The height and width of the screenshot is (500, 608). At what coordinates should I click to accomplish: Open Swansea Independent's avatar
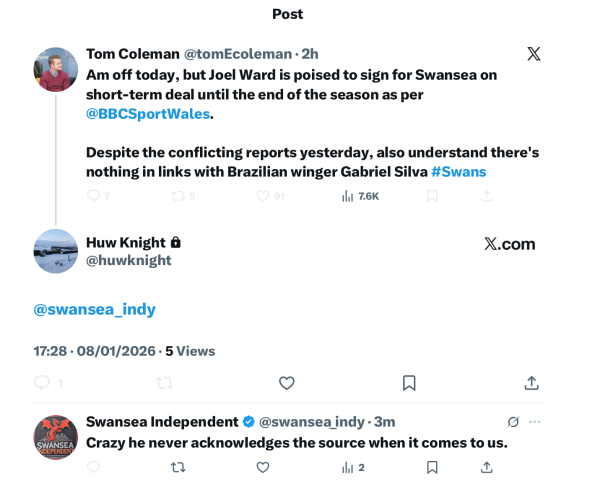pos(56,437)
